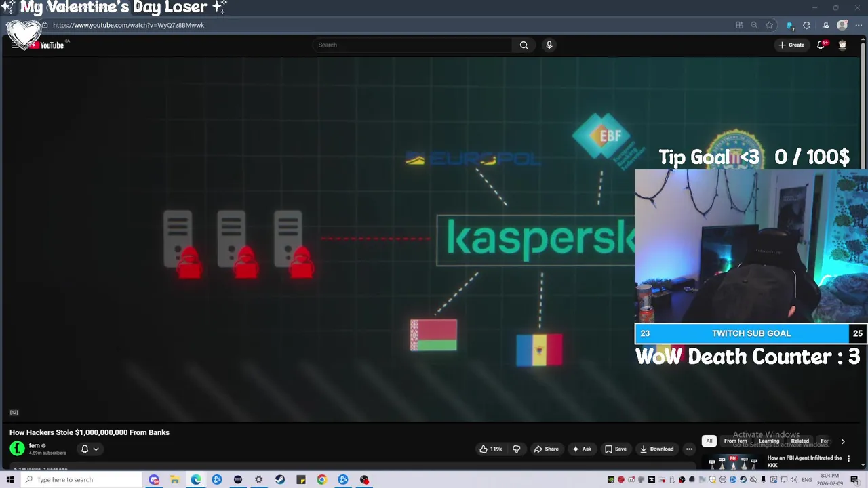View site information lock icon

[45, 25]
